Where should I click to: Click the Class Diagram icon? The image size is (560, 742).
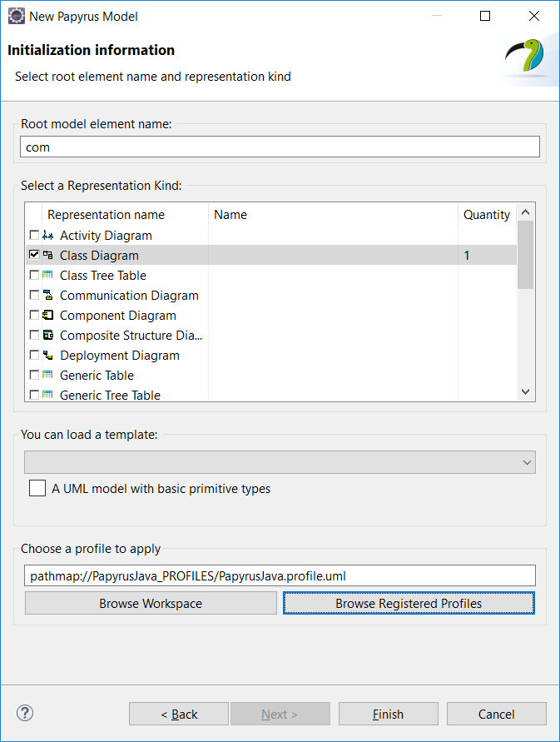pos(47,255)
